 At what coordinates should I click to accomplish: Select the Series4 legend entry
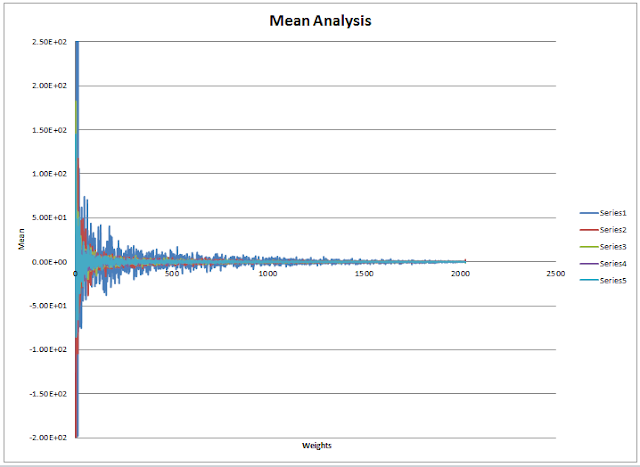[603, 264]
